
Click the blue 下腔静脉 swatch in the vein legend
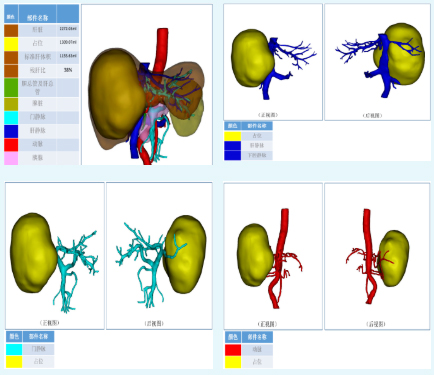tap(232, 155)
